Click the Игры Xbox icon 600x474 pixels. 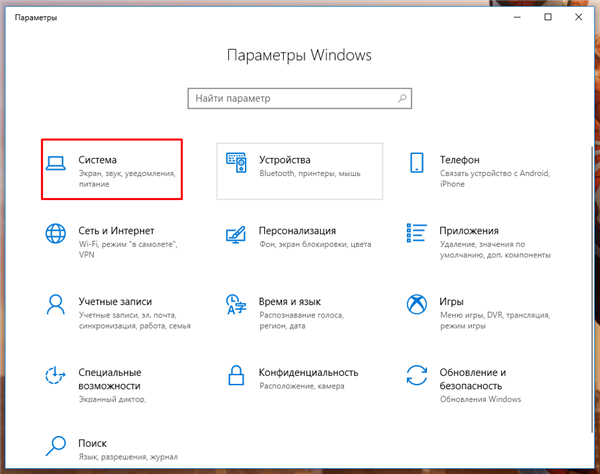(x=417, y=304)
